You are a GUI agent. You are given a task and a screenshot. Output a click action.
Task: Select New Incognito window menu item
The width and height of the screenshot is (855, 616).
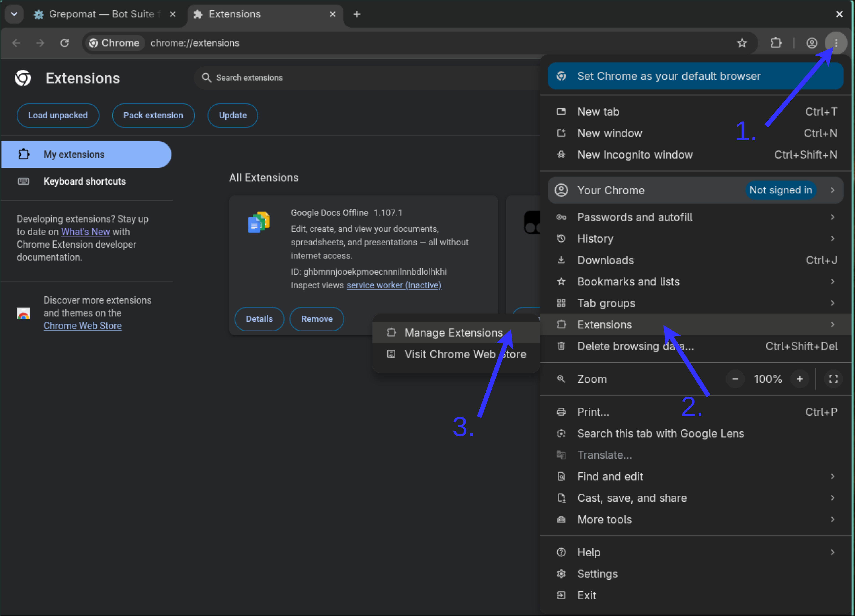click(x=695, y=155)
